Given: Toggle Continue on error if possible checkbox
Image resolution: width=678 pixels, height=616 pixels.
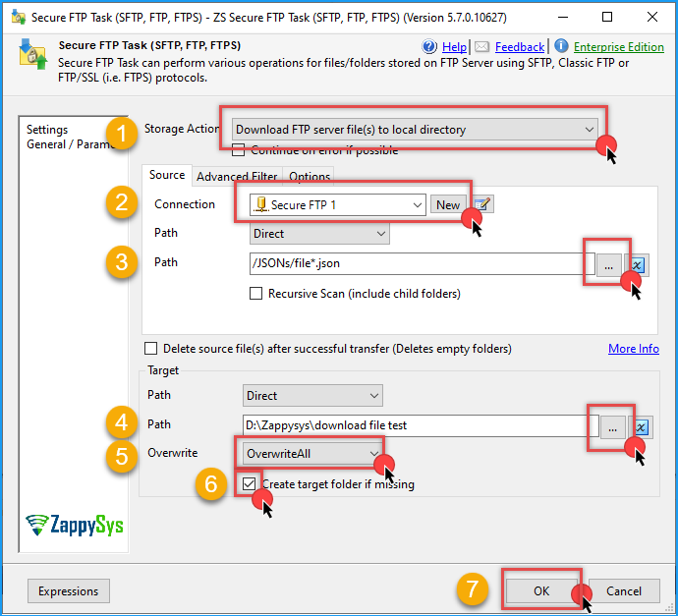Looking at the screenshot, I should [x=238, y=150].
